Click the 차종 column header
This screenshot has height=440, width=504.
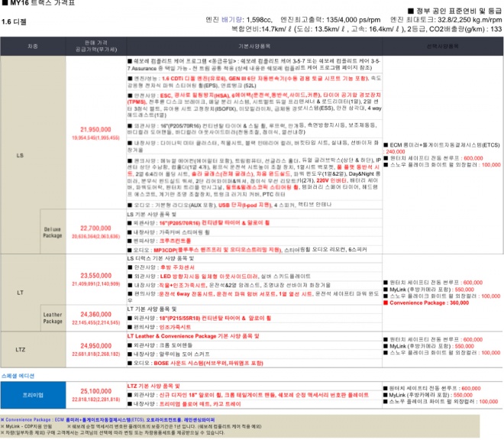32,47
